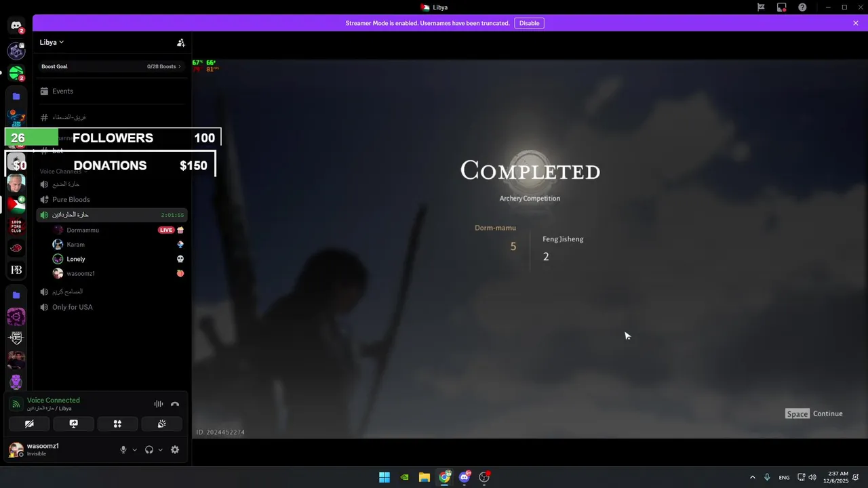Open the purple flower server icon
The width and height of the screenshot is (868, 488).
pos(16,317)
